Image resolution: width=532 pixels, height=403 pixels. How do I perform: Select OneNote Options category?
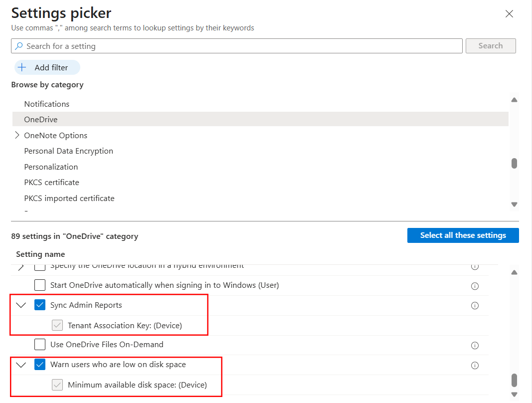pyautogui.click(x=56, y=136)
